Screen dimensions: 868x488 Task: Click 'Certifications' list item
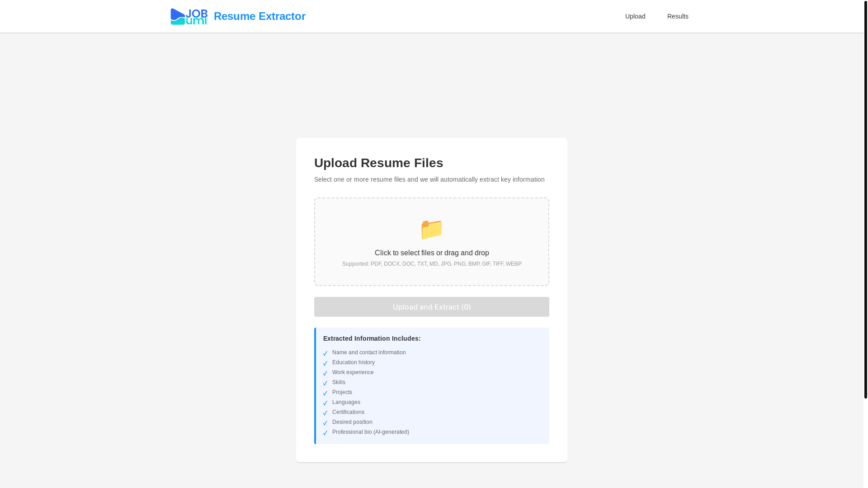[x=348, y=412]
